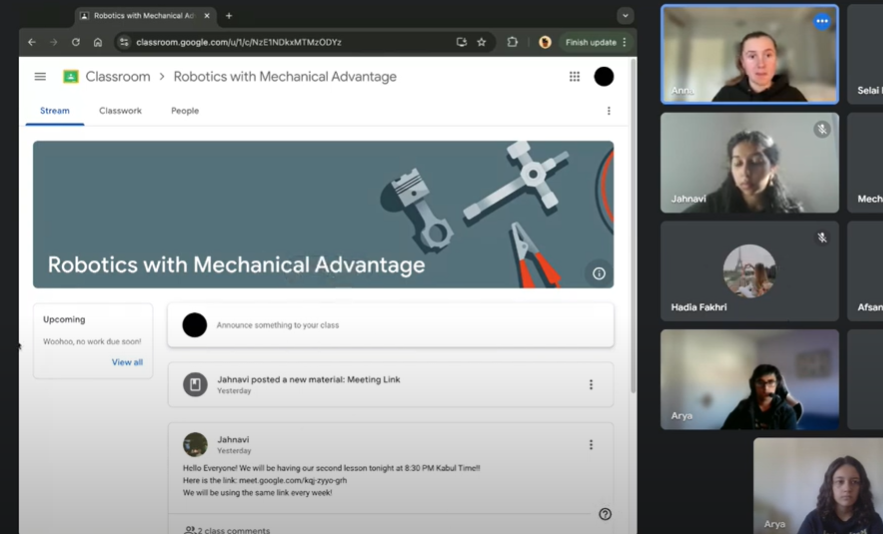Go forward in the browser
This screenshot has height=534, width=883.
coord(53,42)
